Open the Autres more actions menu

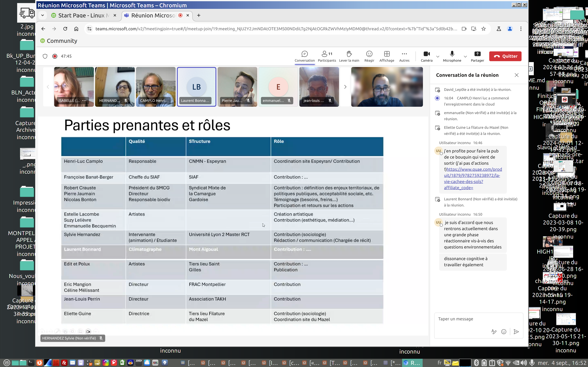coord(404,56)
